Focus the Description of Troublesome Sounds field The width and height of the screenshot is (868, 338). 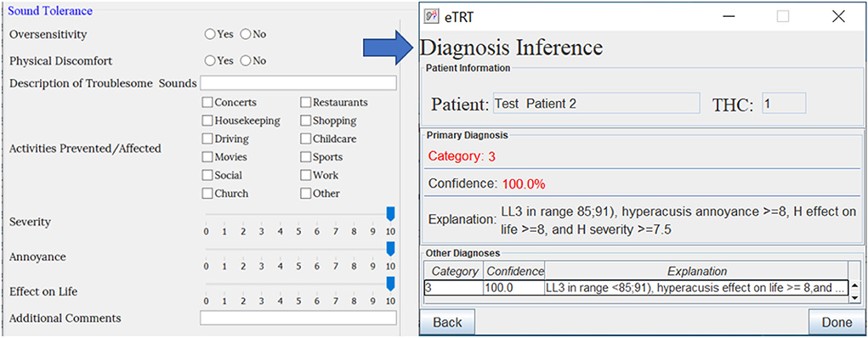298,83
